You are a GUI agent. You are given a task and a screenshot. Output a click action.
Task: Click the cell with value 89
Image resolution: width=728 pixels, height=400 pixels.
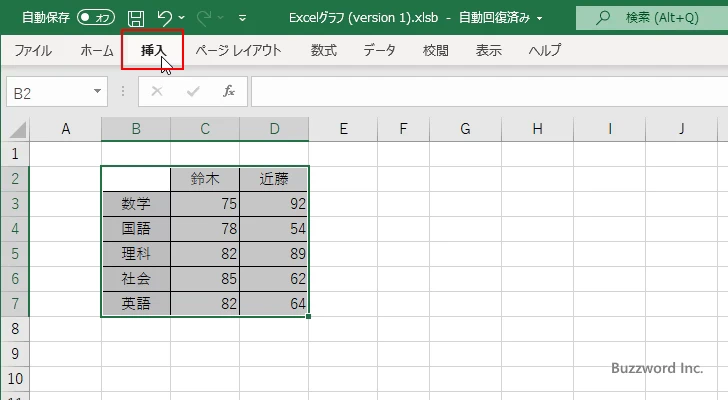point(274,254)
